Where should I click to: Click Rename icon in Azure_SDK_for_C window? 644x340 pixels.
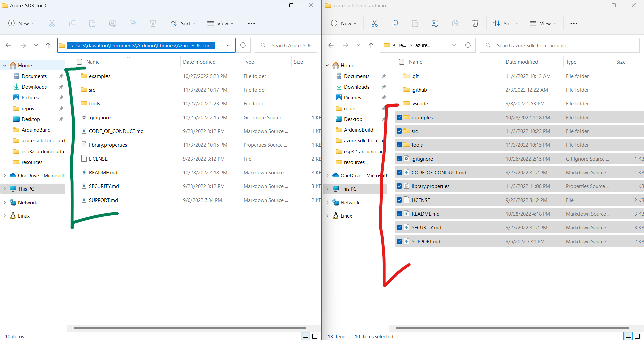click(x=113, y=23)
